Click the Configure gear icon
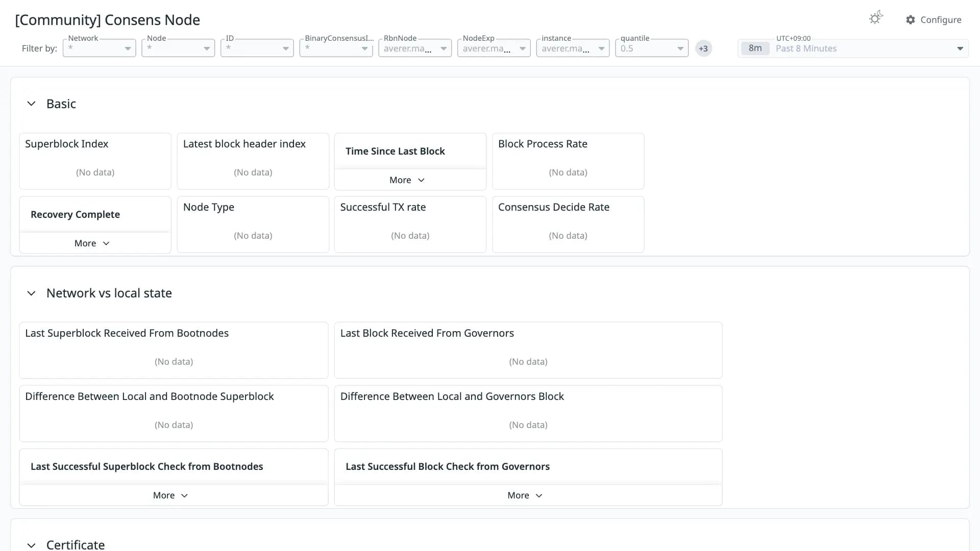980x551 pixels. click(911, 20)
